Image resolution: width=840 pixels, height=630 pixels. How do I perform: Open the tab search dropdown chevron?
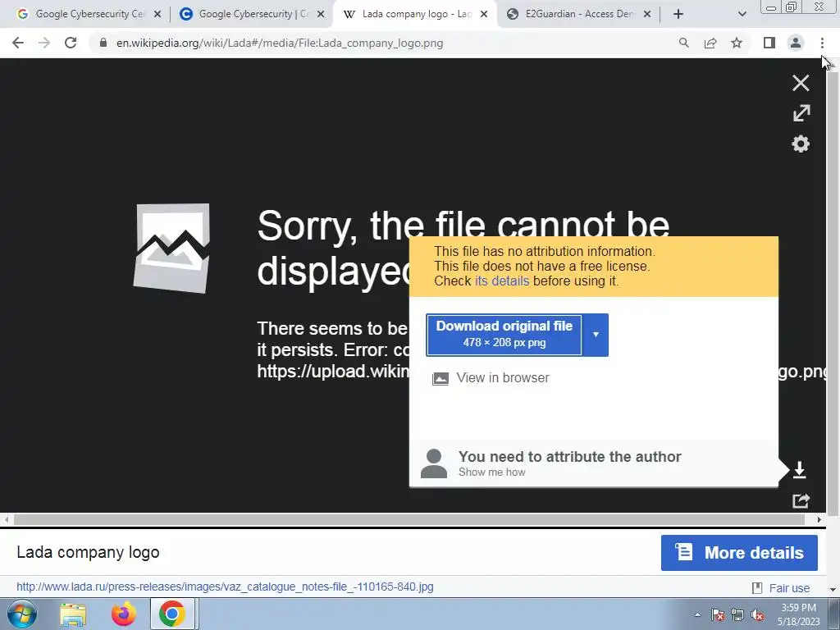coord(742,15)
